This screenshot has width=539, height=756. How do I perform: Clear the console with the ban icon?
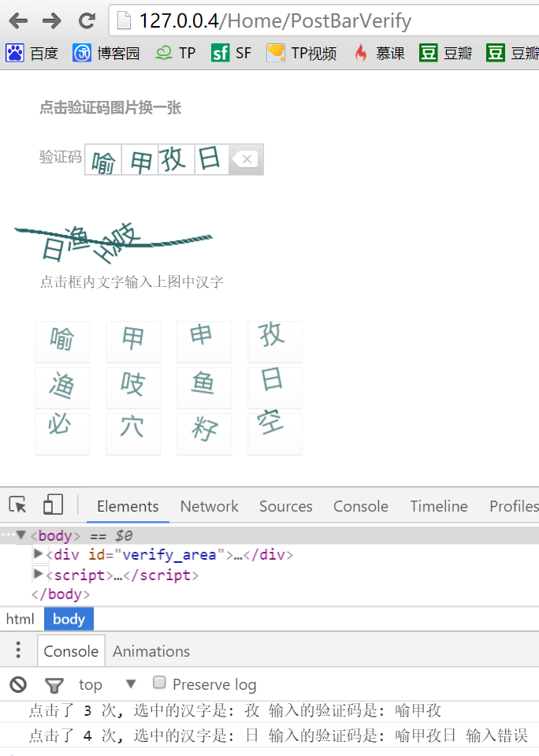[18, 684]
